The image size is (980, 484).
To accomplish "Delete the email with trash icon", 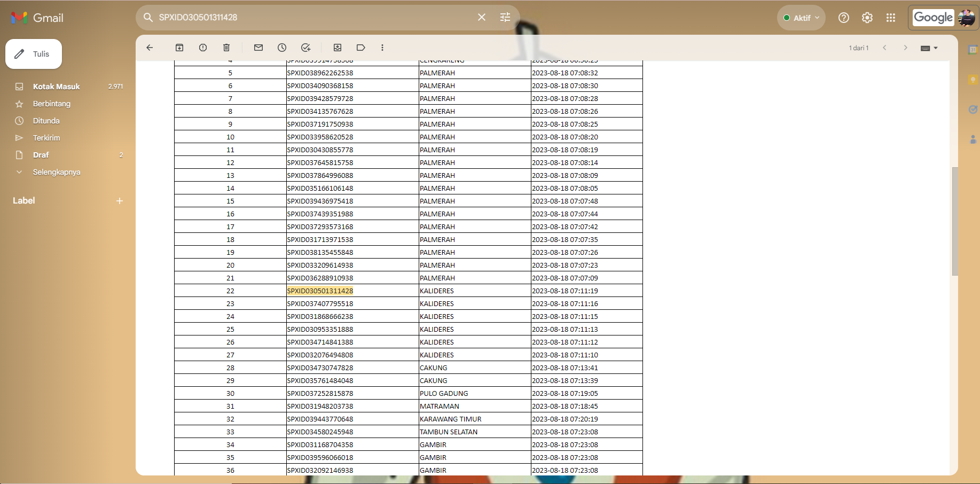I will point(226,48).
